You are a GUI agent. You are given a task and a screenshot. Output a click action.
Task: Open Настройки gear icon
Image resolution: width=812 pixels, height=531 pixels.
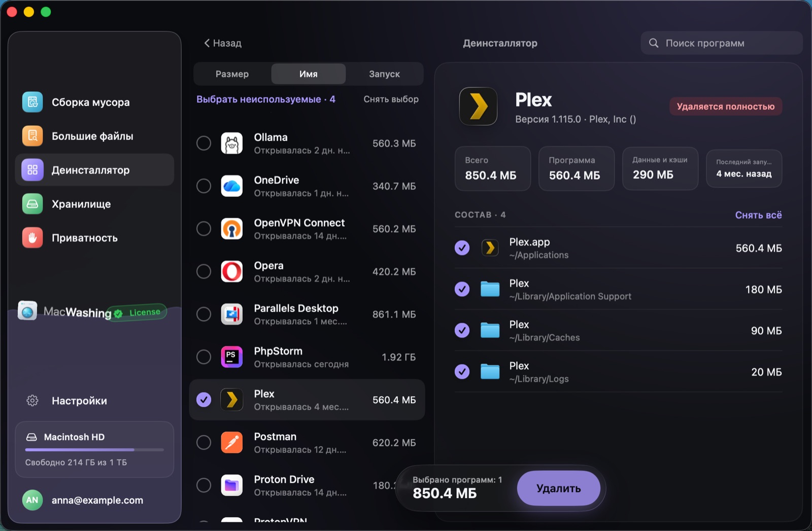[x=32, y=401]
